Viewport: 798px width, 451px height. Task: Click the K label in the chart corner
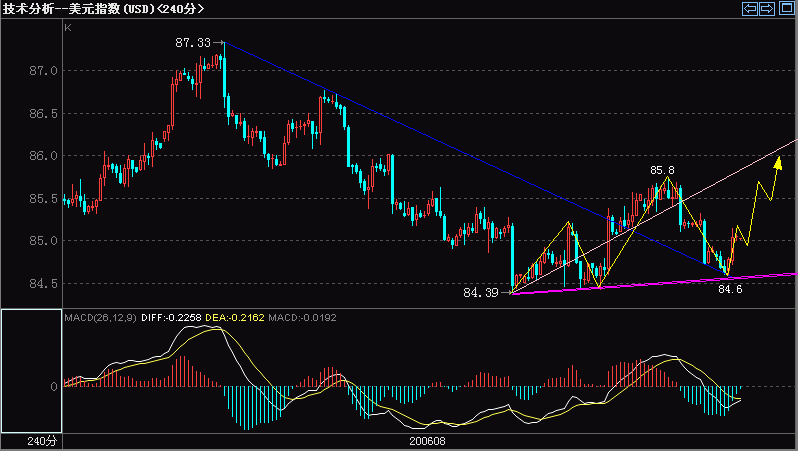click(x=68, y=28)
